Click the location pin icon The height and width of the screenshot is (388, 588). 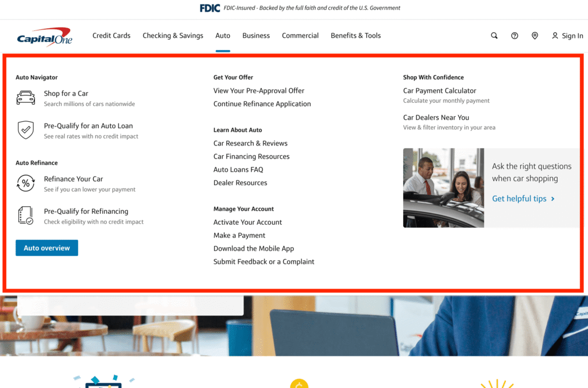tap(535, 36)
